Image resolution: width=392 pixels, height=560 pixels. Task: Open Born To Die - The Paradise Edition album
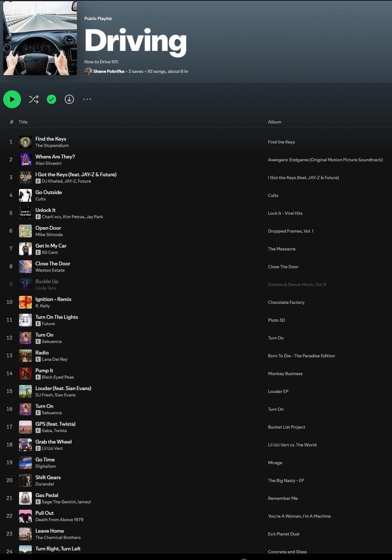click(x=302, y=356)
